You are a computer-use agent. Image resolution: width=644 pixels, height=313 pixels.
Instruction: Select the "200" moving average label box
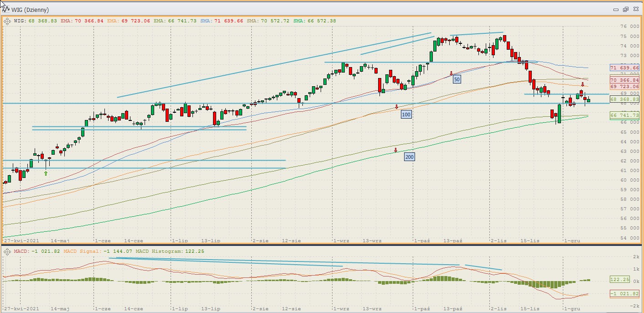409,157
